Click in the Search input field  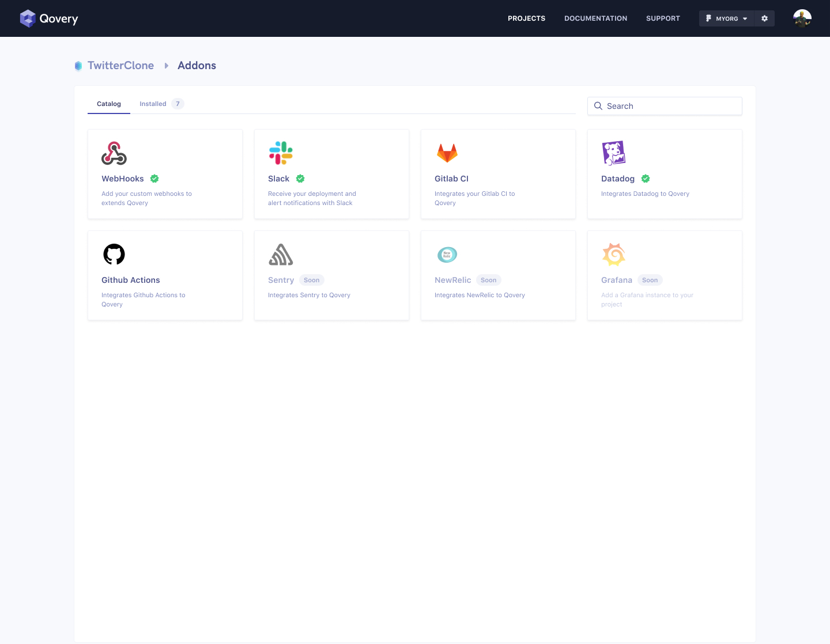click(665, 106)
